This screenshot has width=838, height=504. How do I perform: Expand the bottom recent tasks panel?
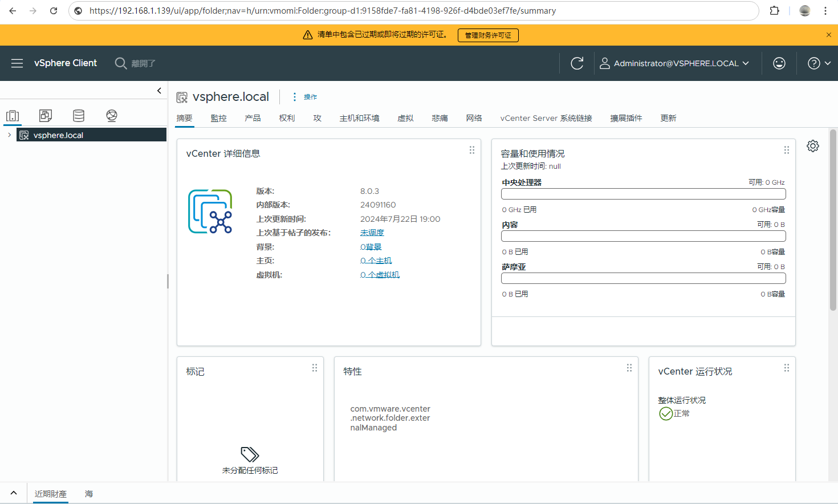click(14, 493)
